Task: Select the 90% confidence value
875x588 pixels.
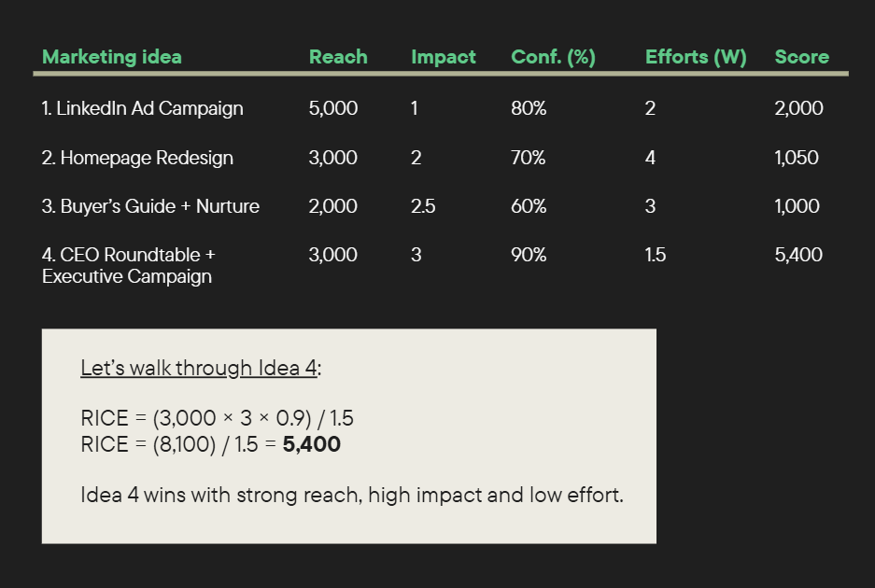Action: pyautogui.click(x=529, y=255)
